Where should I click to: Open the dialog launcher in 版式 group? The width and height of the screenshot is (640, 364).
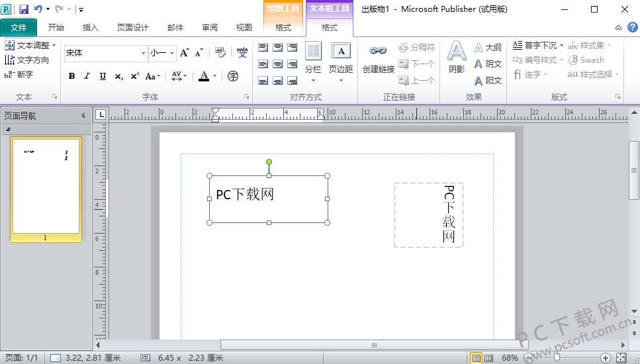618,97
